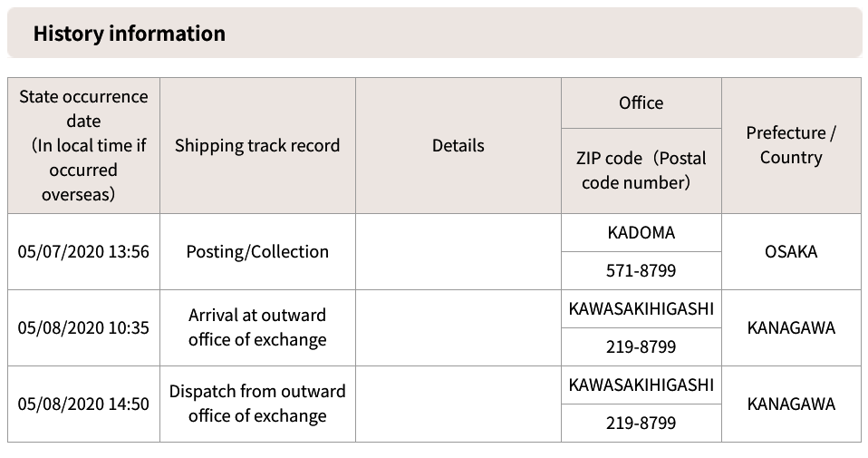Select the Posting/Collection record cell
Viewport: 868px width, 458px height.
tap(257, 251)
